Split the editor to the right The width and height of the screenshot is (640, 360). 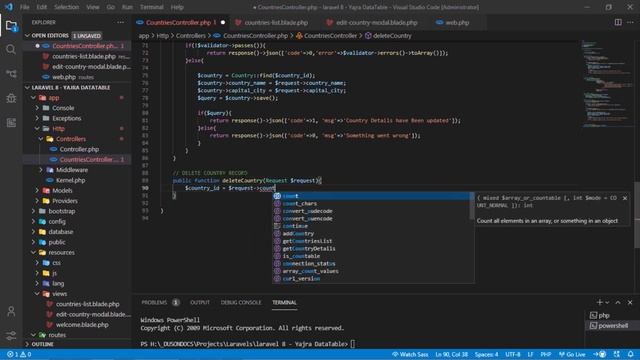coord(618,22)
